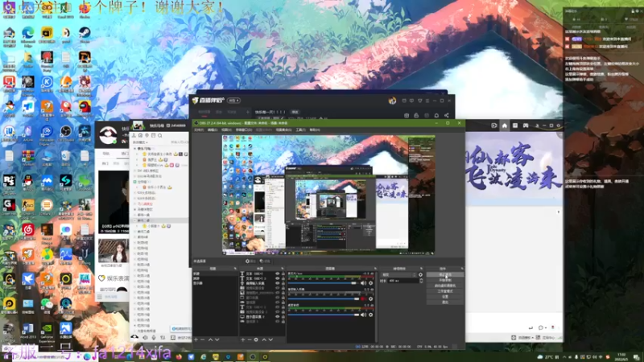
Task: Click the 工作室模式 button in OBS controls
Action: pos(445,291)
